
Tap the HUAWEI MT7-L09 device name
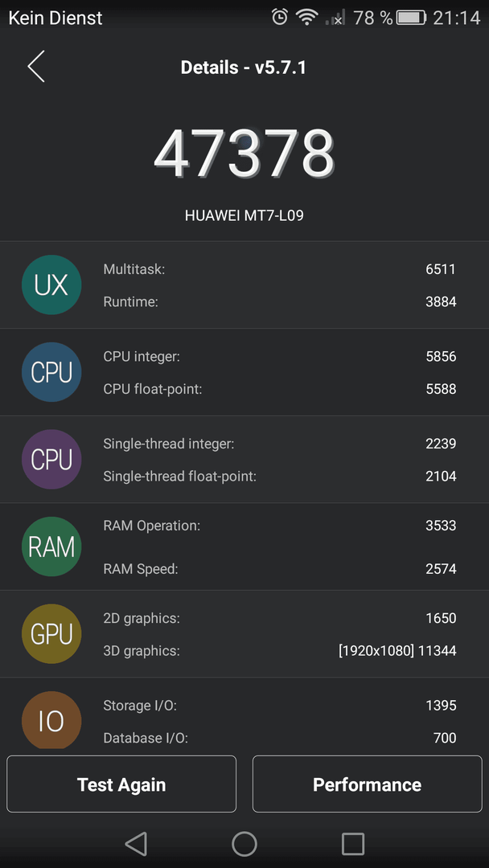(x=244, y=215)
